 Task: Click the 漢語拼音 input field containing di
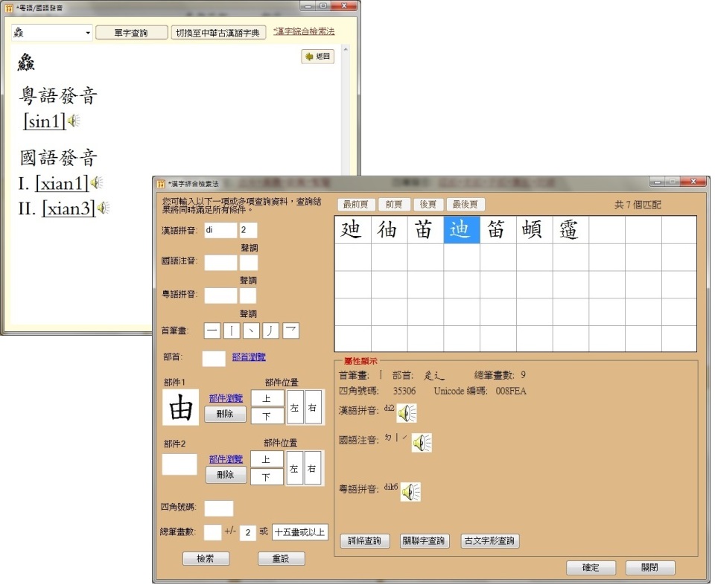tap(220, 231)
